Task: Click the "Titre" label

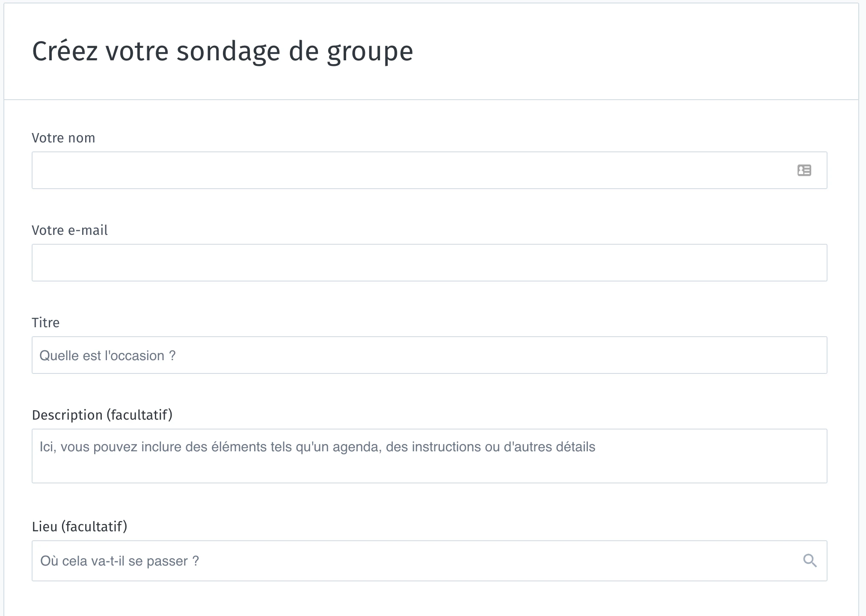Action: (46, 323)
